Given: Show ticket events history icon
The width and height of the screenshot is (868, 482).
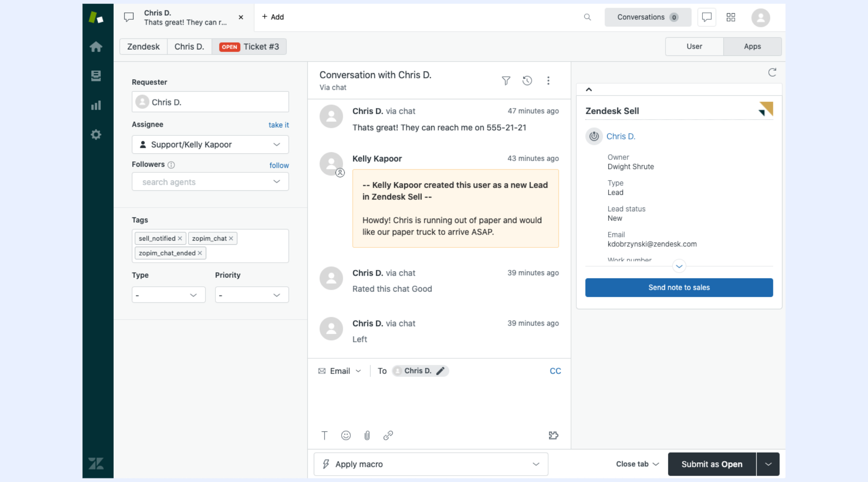Looking at the screenshot, I should click(527, 81).
